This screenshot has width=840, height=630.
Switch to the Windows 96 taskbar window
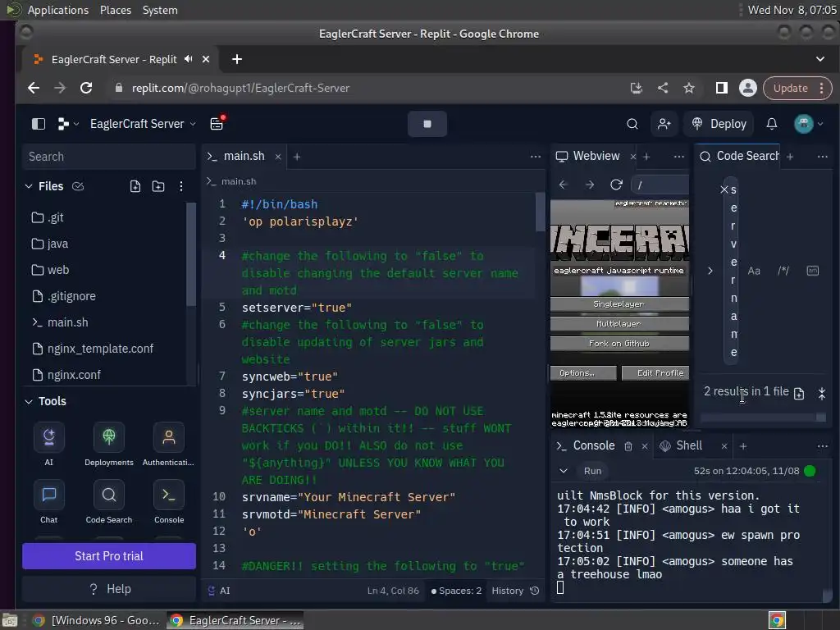[97, 620]
